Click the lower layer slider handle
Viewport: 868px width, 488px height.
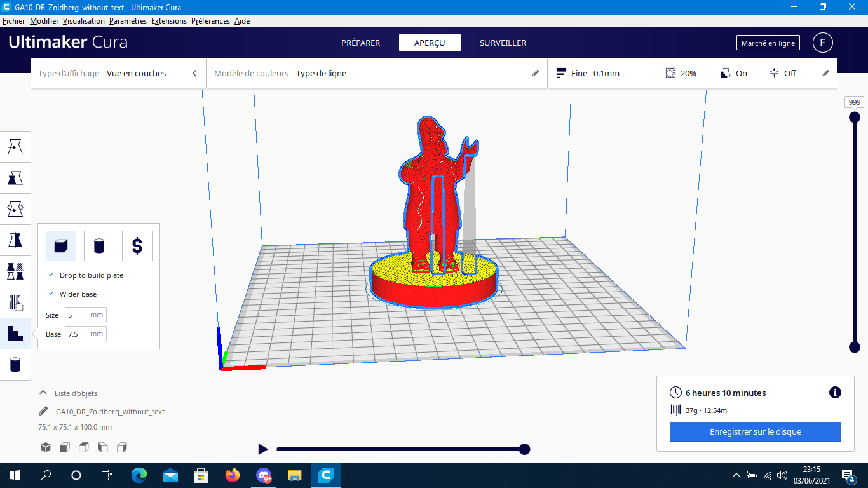(x=855, y=347)
